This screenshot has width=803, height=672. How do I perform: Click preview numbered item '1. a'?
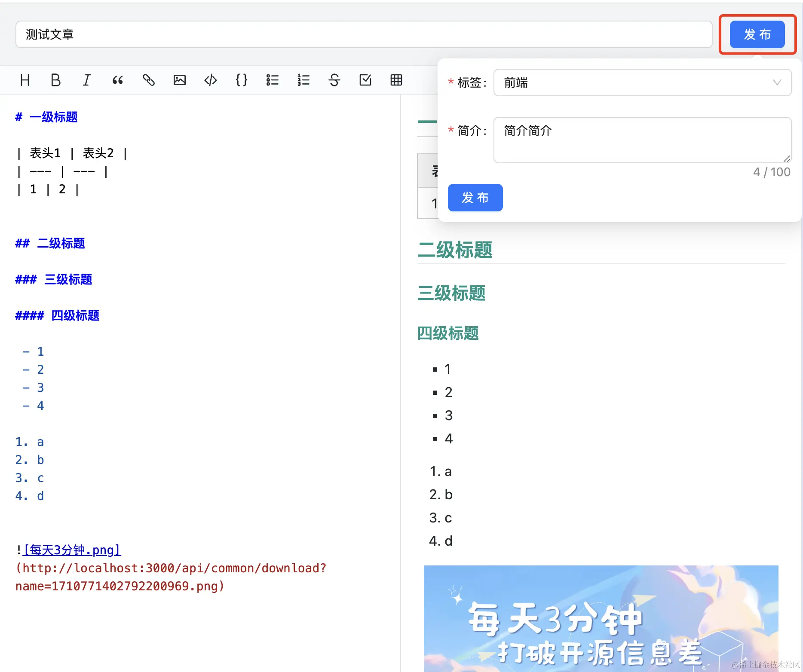pyautogui.click(x=441, y=471)
